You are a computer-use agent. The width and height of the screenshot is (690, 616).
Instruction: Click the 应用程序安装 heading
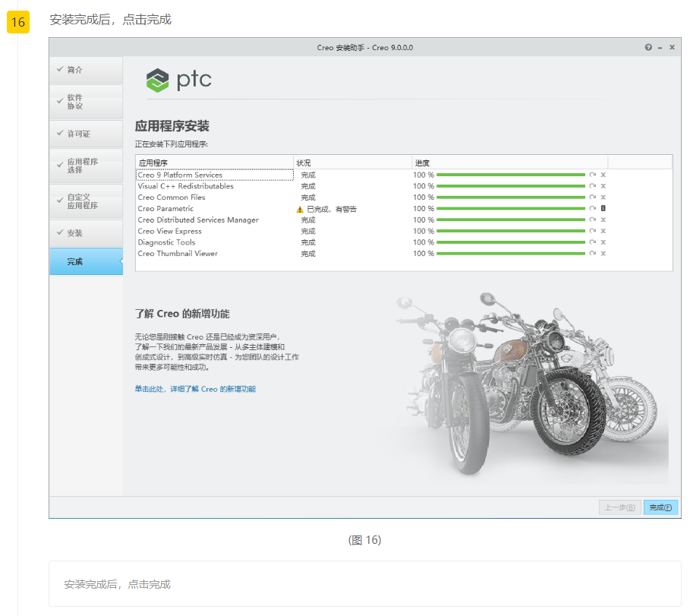click(x=172, y=126)
